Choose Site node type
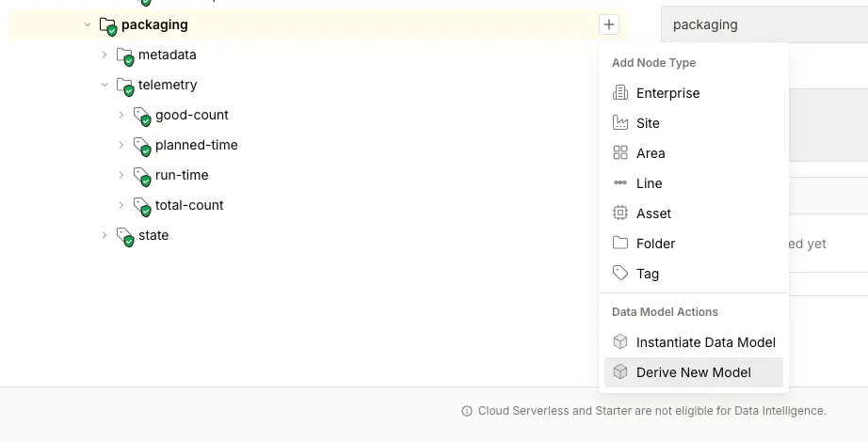Viewport: 868px width, 442px height. [x=694, y=123]
